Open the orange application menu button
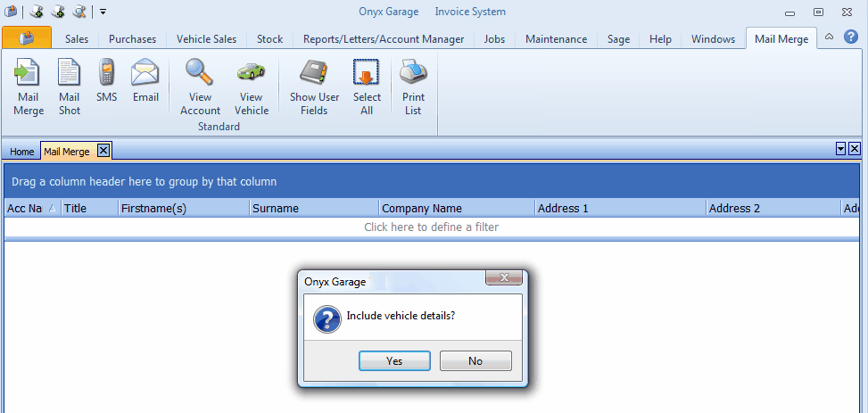 click(x=27, y=37)
